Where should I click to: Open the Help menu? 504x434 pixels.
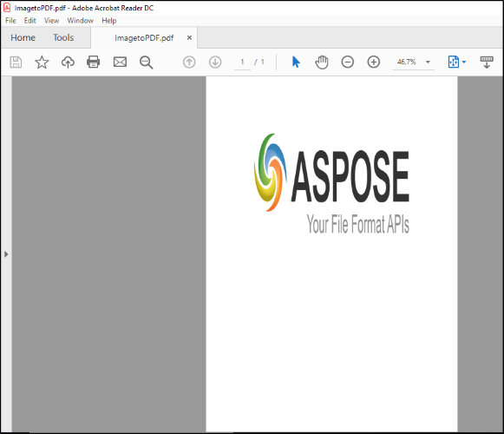tap(109, 21)
